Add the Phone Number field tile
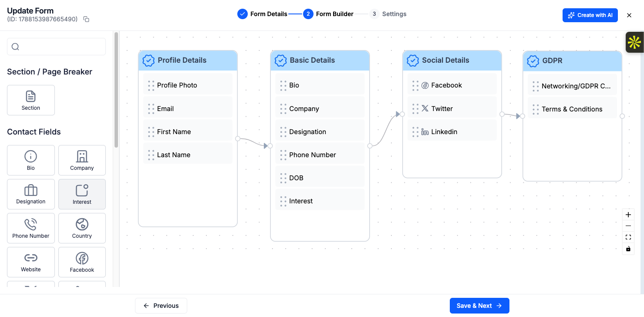 [31, 228]
